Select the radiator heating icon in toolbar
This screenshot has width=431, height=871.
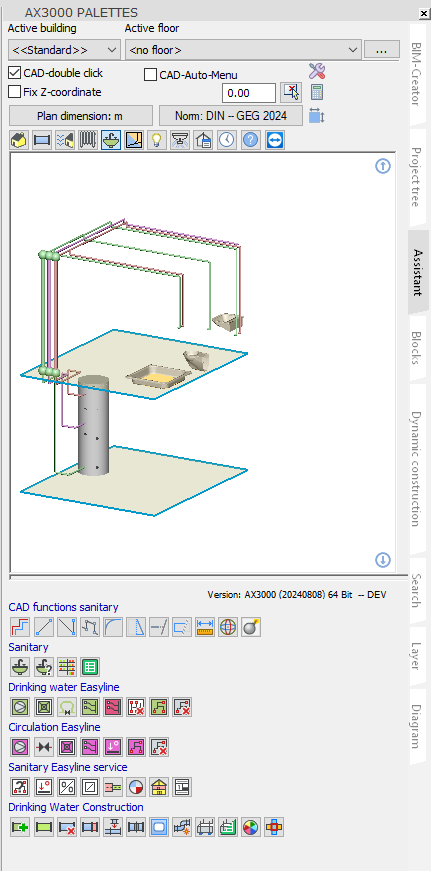click(x=87, y=140)
